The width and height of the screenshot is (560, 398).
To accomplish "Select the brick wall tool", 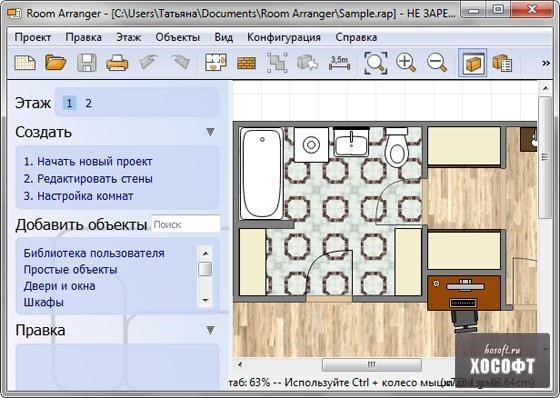I will point(246,64).
